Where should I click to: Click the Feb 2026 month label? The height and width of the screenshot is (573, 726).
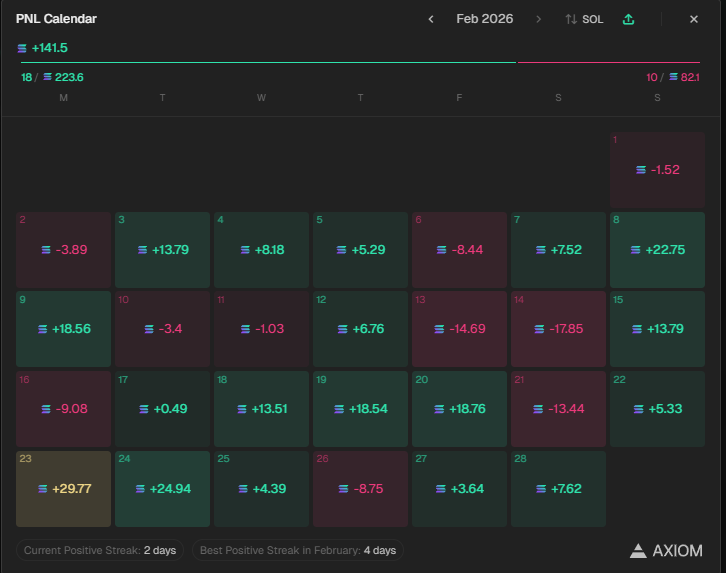tap(484, 19)
